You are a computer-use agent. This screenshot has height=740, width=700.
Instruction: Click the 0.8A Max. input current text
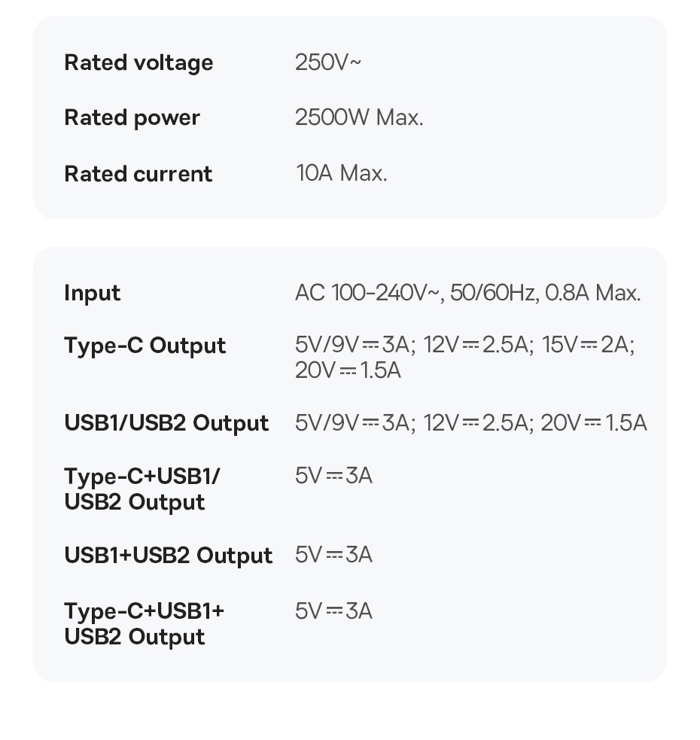(x=592, y=293)
